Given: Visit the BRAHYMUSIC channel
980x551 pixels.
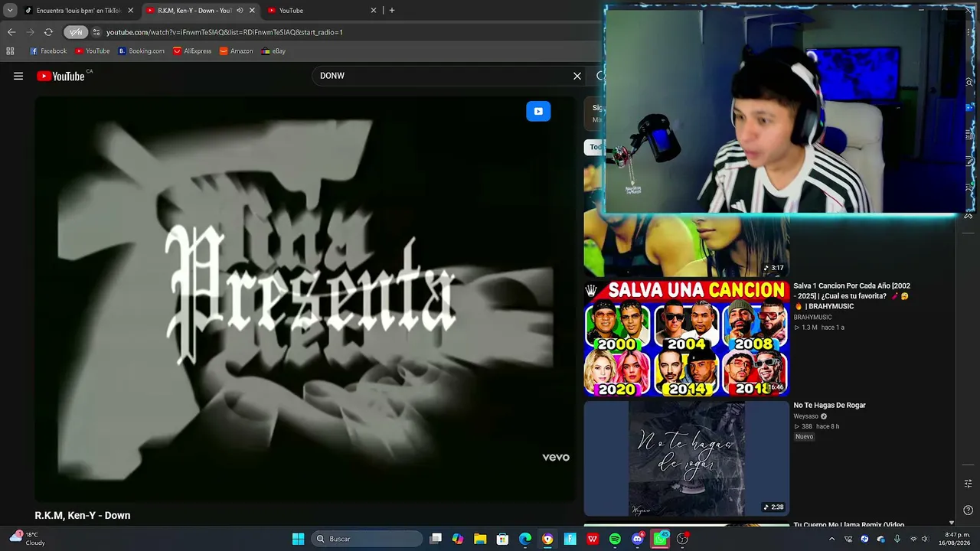Looking at the screenshot, I should click(812, 317).
